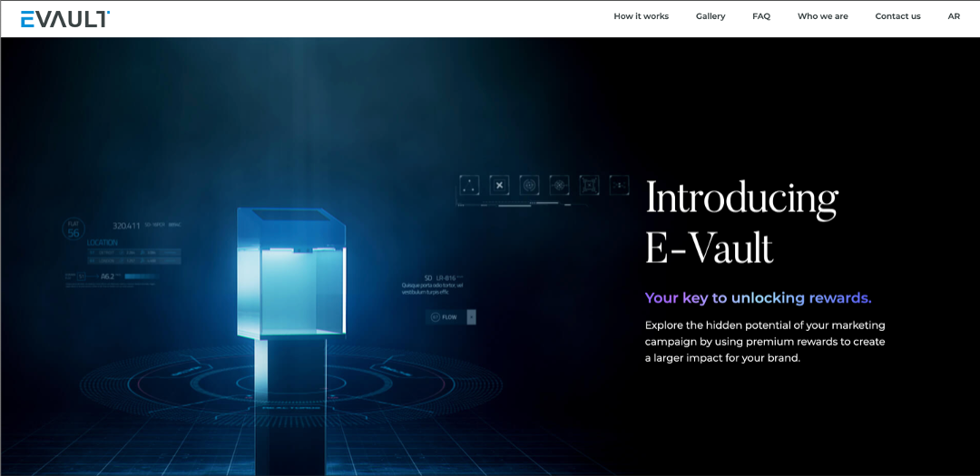Image resolution: width=980 pixels, height=476 pixels.
Task: Navigate to Who we are
Action: [822, 16]
